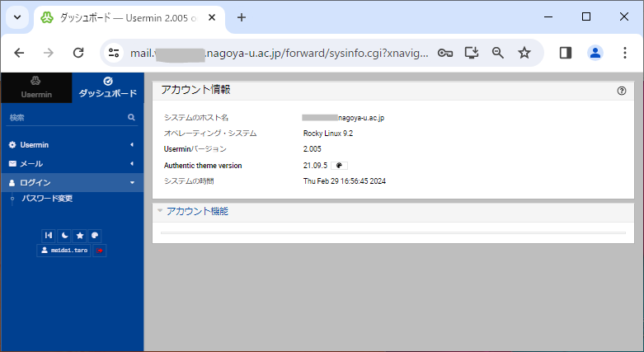644x352 pixels.
Task: Open the meidai.taro user account button
Action: click(63, 250)
